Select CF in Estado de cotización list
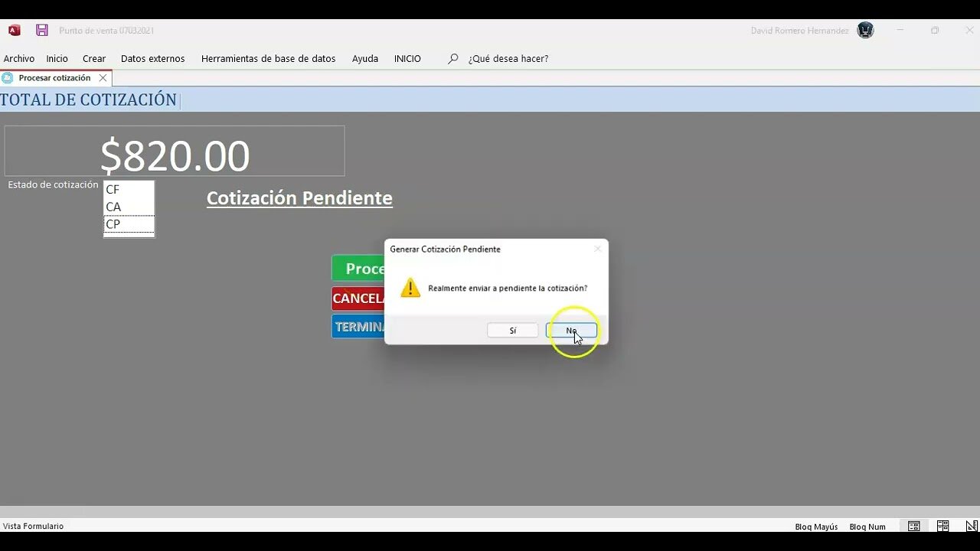This screenshot has height=551, width=980. [129, 189]
